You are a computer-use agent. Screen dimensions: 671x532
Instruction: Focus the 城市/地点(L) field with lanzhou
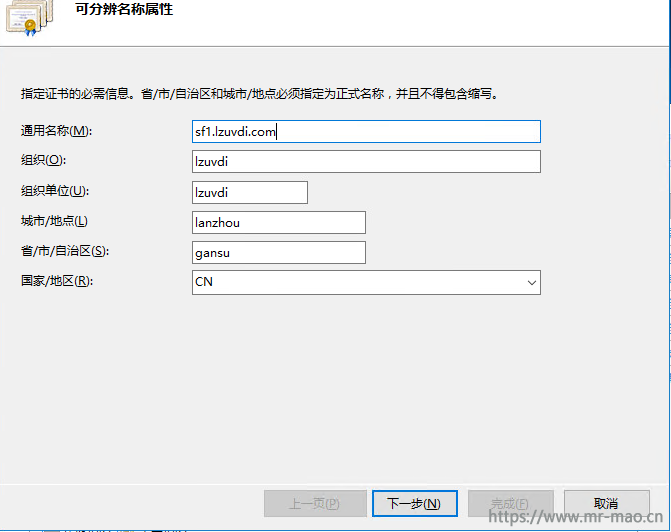click(x=279, y=222)
